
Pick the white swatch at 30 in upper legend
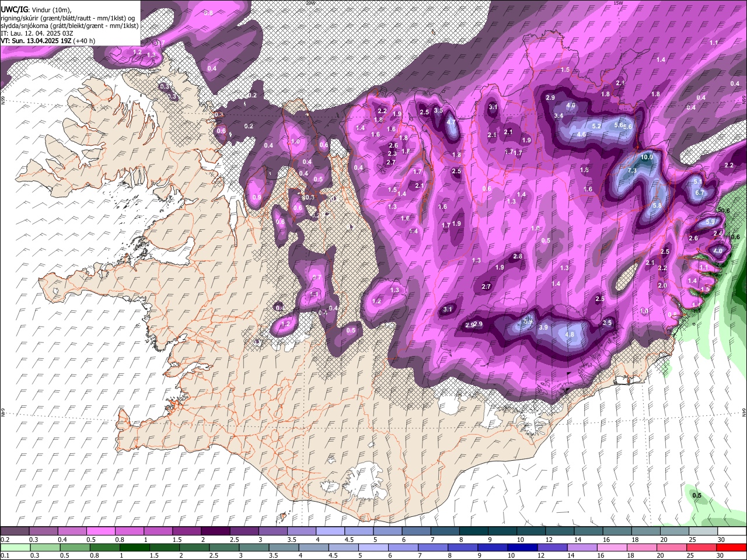732,531
